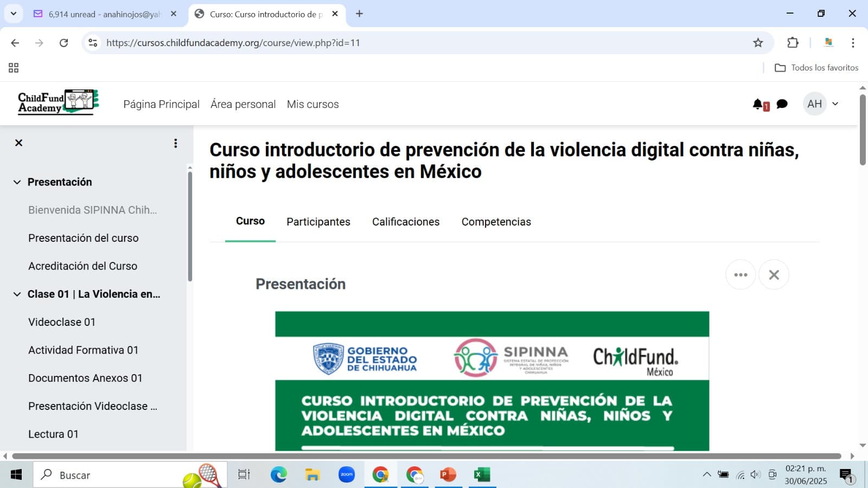Viewport: 868px width, 488px height.
Task: Click the ChildFund Academy logo
Action: coord(58,102)
